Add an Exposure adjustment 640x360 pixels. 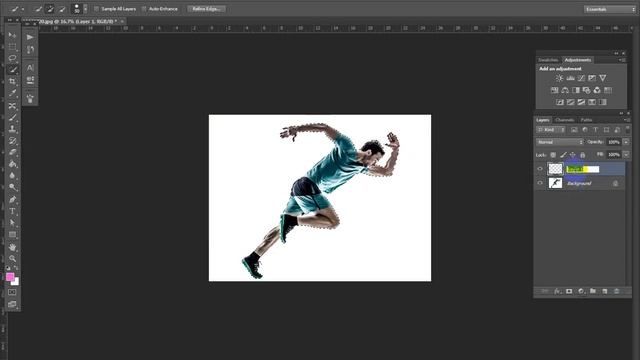click(592, 78)
